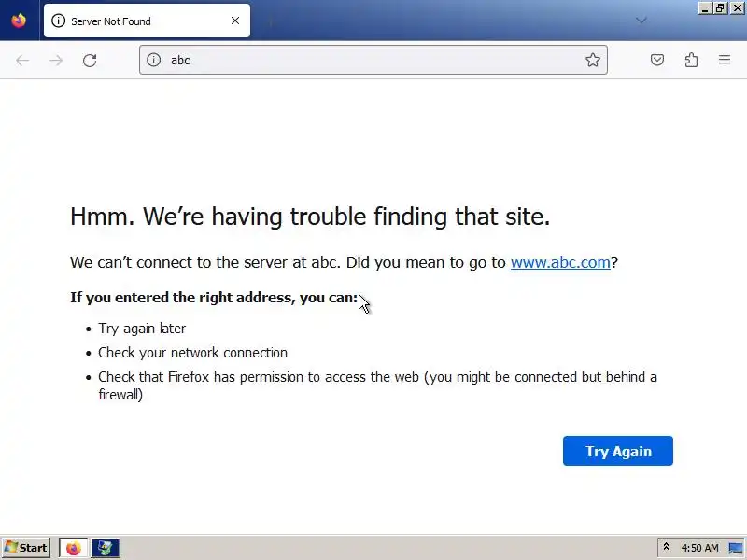Open the Firefox application menu
The height and width of the screenshot is (560, 747).
coord(725,61)
